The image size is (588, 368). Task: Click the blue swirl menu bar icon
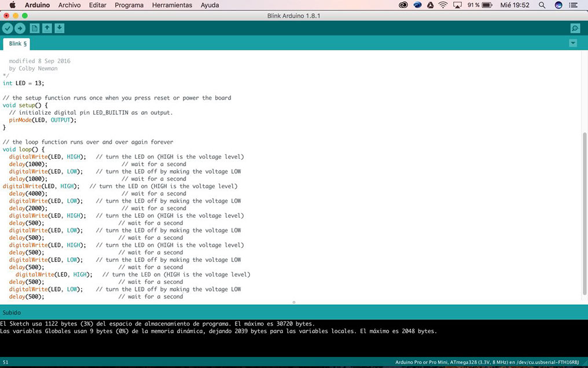(417, 5)
